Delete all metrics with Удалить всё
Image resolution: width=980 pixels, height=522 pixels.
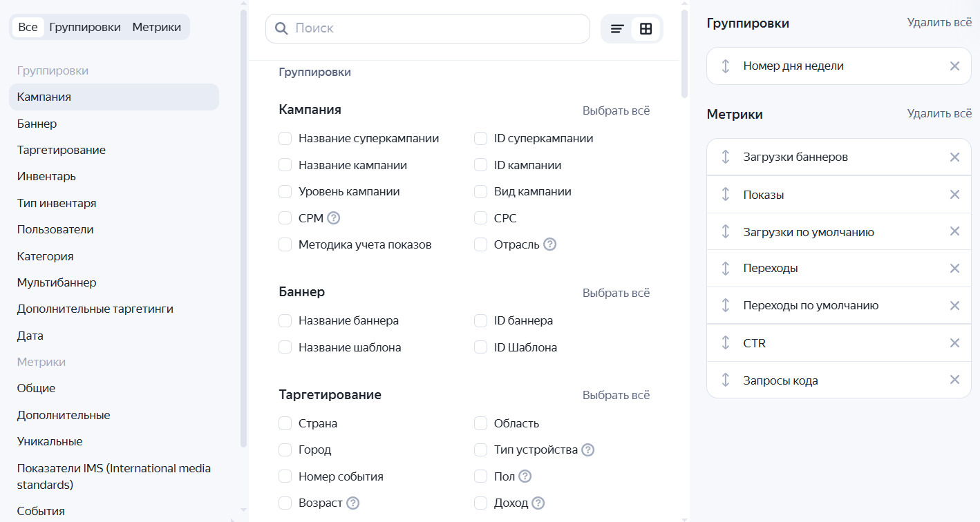click(939, 114)
